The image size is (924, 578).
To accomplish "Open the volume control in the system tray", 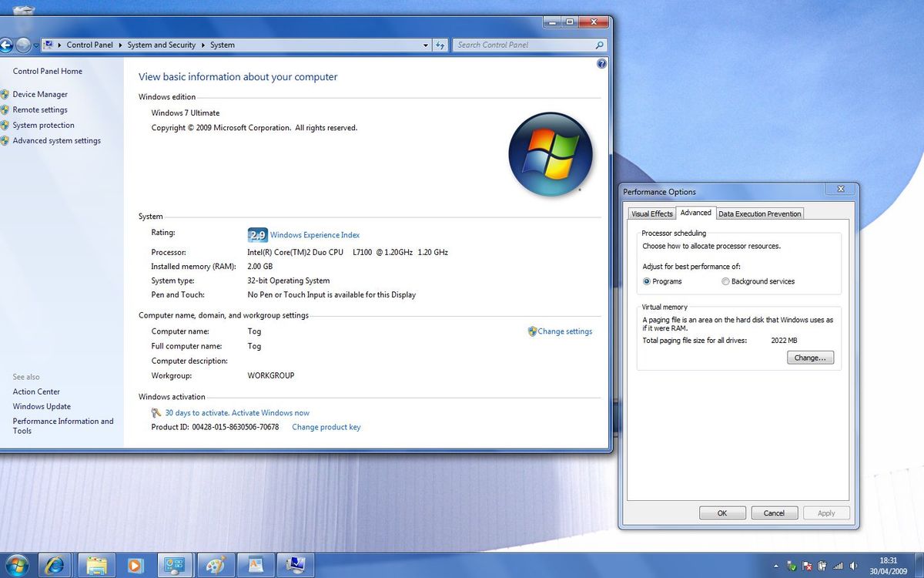I will [x=853, y=566].
